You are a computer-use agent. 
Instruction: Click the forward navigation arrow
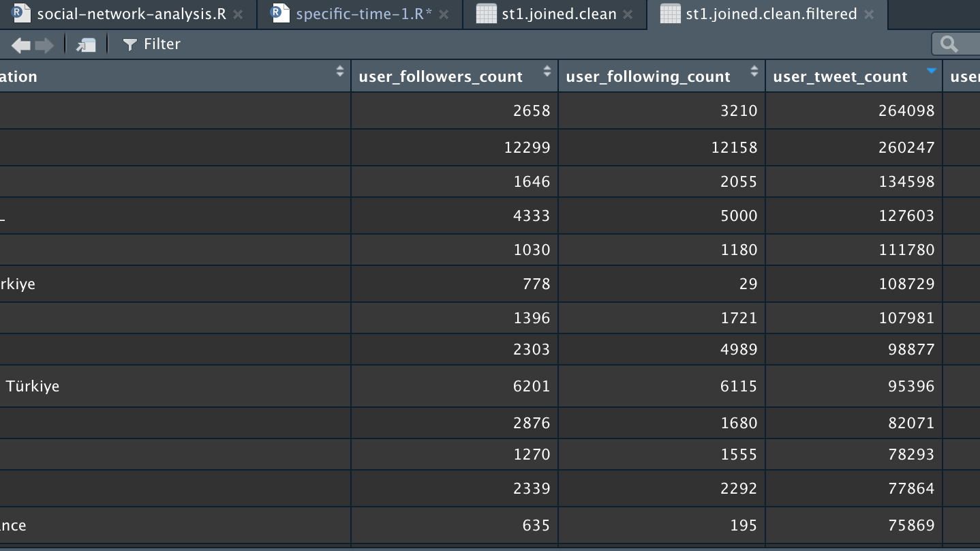(x=44, y=45)
